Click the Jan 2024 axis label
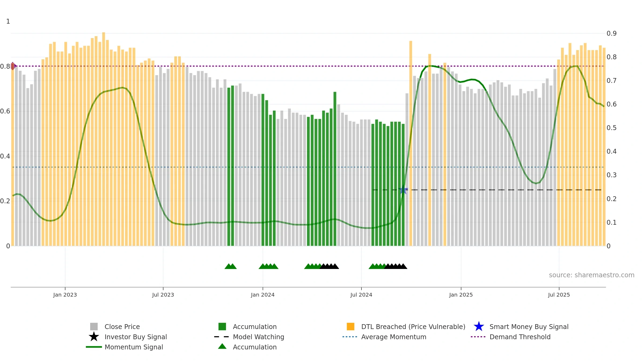644x362 pixels. coord(263,295)
